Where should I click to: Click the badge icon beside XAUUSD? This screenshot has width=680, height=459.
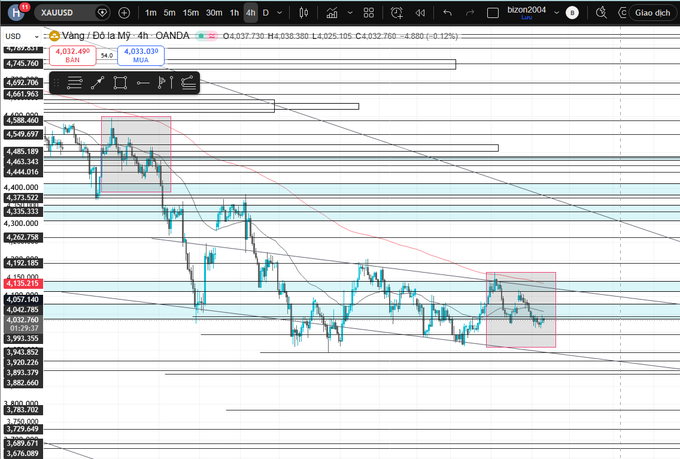click(x=102, y=13)
